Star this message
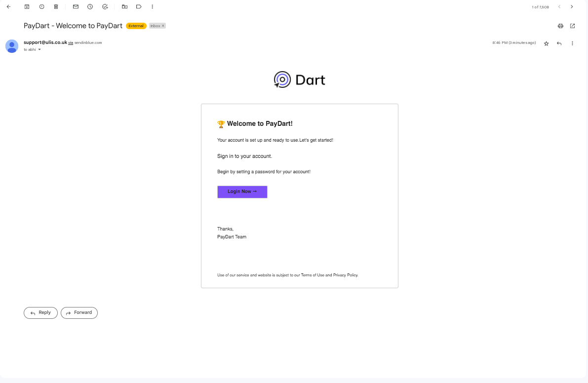 [x=547, y=43]
